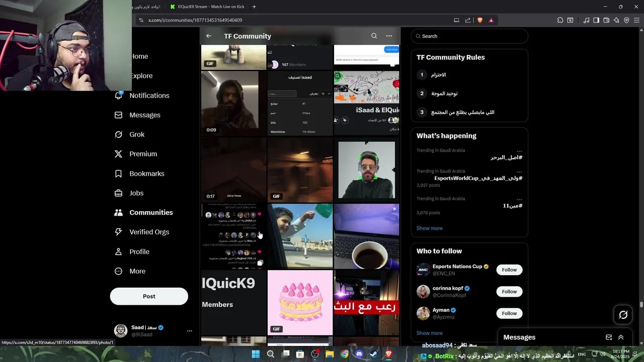Open search within TF Community
Viewport: 644px width, 362px height.
(374, 36)
